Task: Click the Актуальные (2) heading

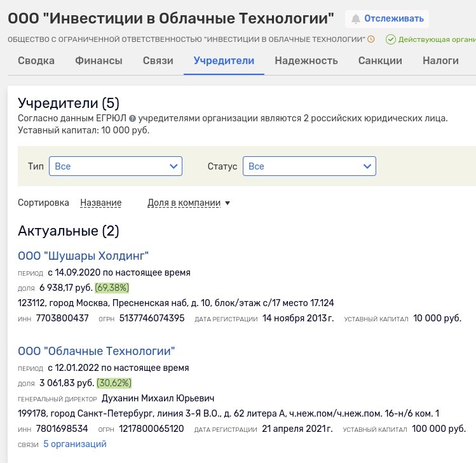Action: (x=69, y=231)
